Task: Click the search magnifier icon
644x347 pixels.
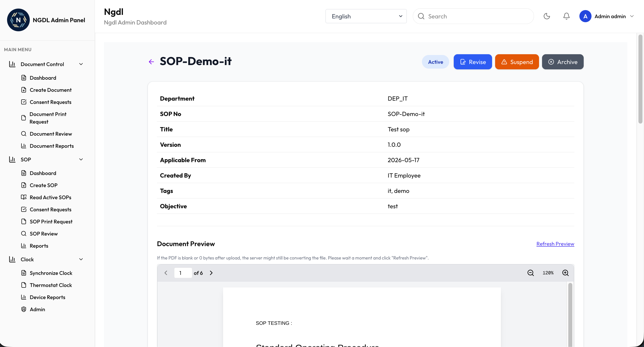Action: click(421, 16)
